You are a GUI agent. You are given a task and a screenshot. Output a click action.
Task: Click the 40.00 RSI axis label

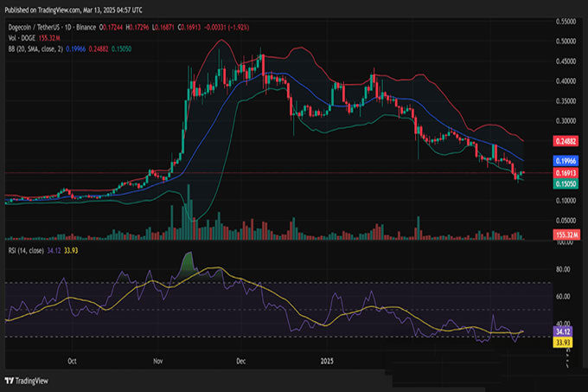(x=563, y=324)
